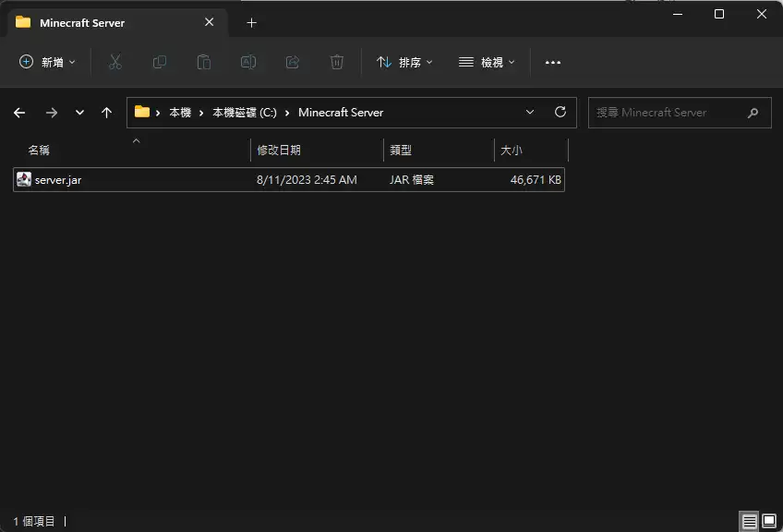Click the Copy icon in toolbar
783x532 pixels.
[x=160, y=62]
